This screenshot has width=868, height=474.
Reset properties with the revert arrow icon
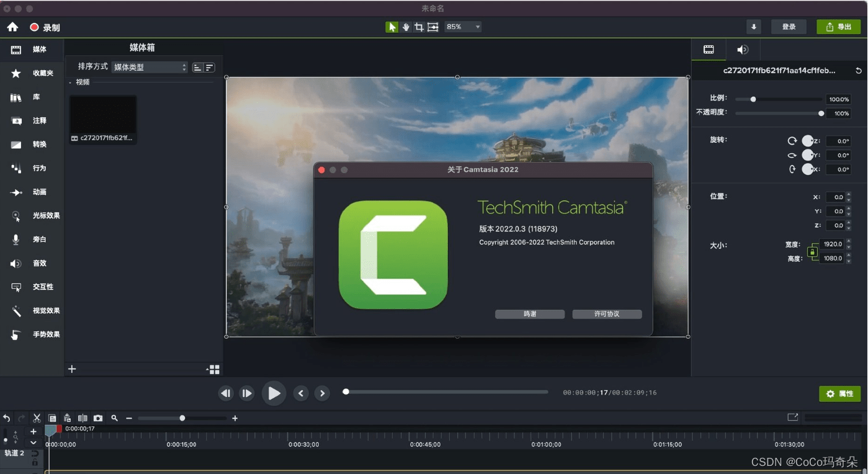click(859, 71)
